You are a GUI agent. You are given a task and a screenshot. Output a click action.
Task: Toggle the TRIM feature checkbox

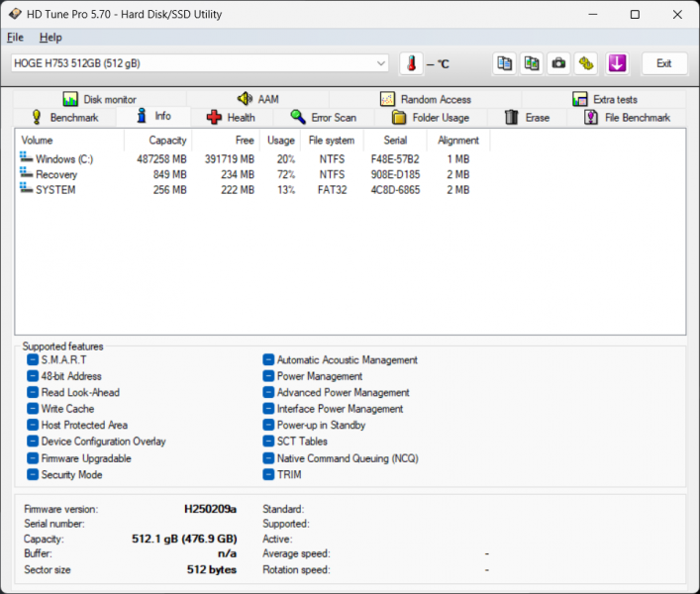pos(268,475)
